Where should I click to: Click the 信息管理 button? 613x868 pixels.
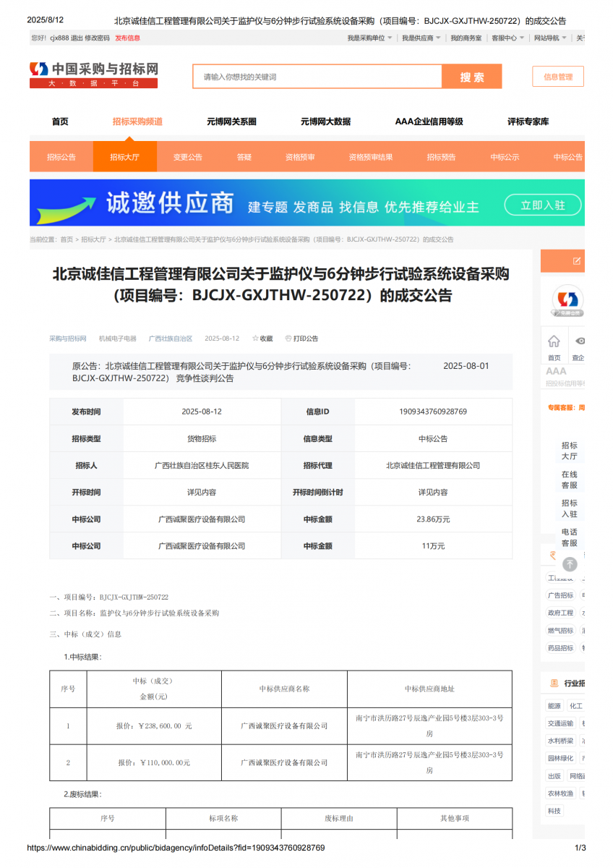point(558,77)
